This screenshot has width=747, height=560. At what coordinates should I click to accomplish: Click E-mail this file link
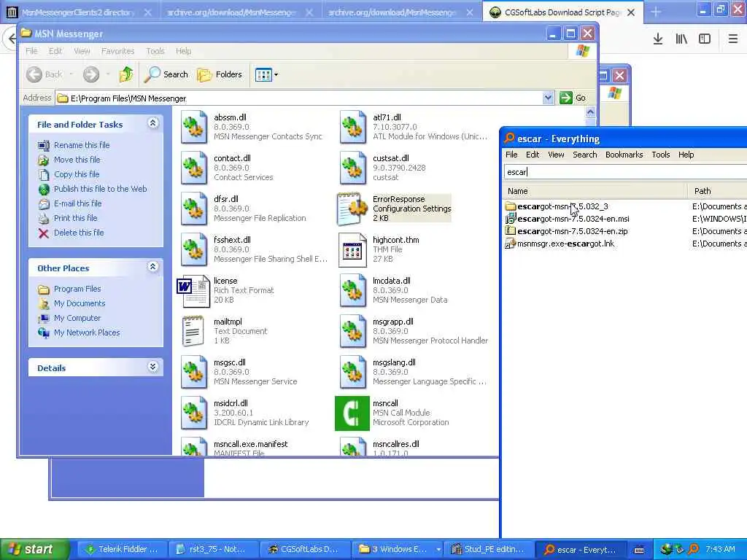point(77,204)
